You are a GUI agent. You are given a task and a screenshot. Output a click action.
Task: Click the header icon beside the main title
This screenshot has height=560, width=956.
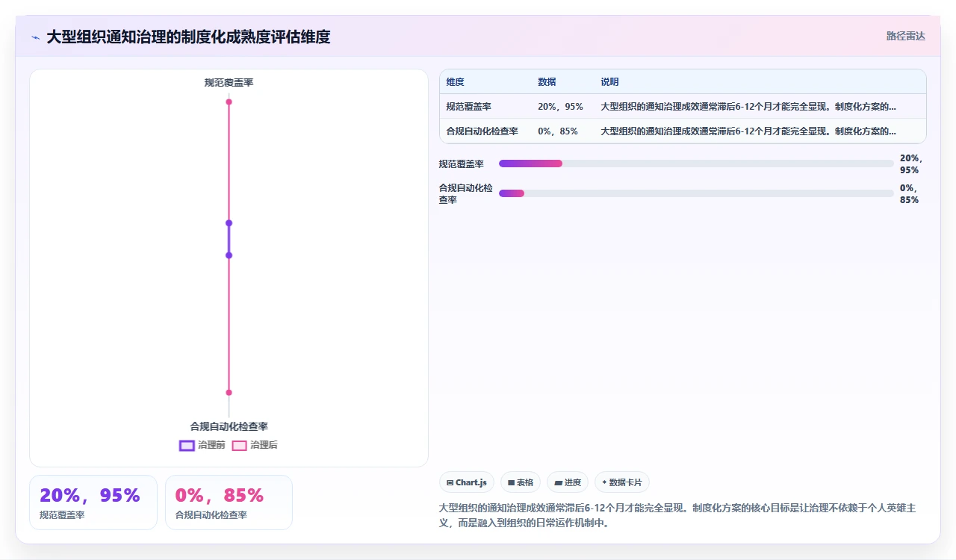pos(35,37)
